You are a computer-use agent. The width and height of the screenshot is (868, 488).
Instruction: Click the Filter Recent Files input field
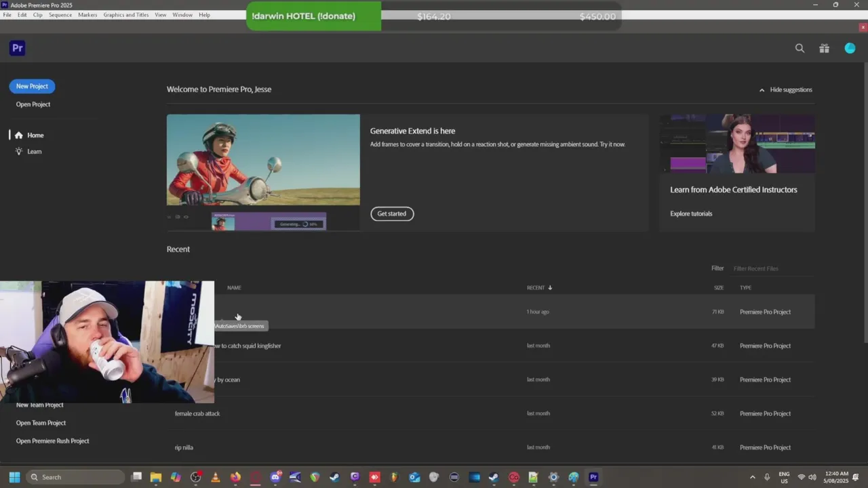773,268
